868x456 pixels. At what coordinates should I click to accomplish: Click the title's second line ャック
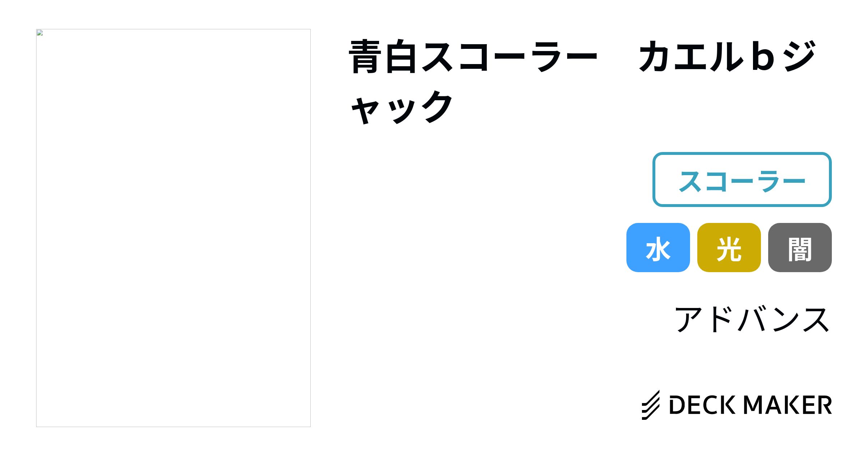[x=401, y=107]
